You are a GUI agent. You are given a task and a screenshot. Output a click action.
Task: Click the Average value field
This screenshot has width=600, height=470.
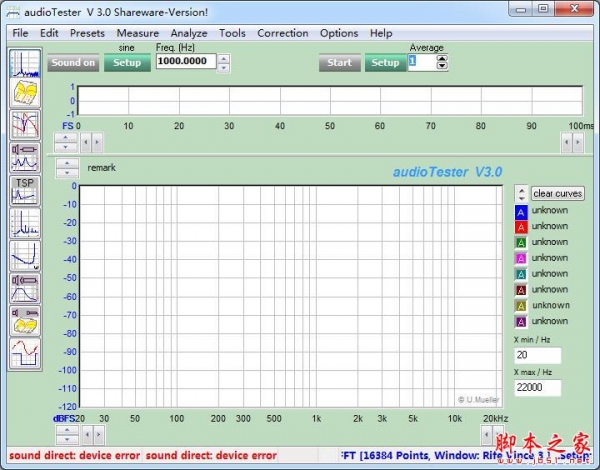coord(422,62)
